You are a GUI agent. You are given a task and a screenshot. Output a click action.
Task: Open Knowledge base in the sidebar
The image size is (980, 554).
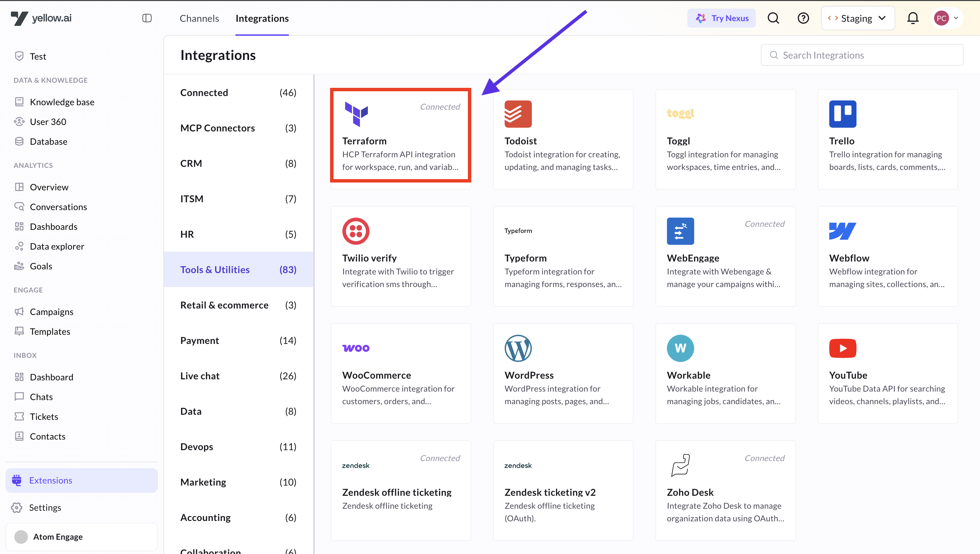82,102
